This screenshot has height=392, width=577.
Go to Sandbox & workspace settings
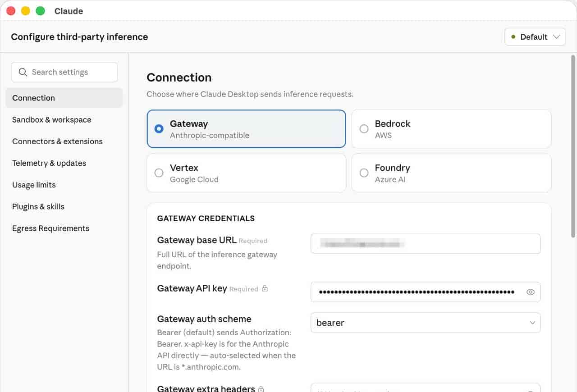[64, 120]
